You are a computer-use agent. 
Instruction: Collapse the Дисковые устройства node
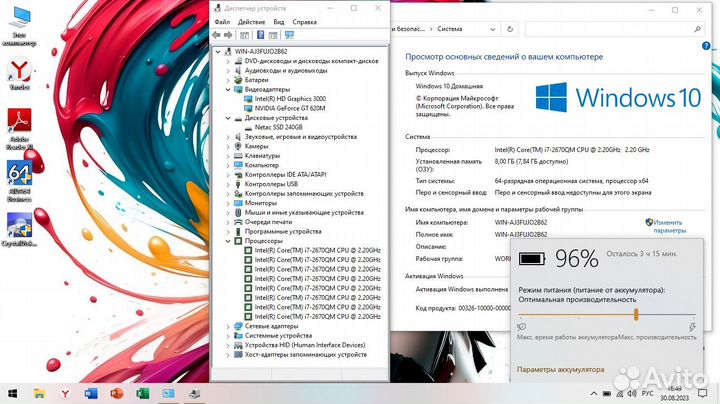click(x=228, y=118)
